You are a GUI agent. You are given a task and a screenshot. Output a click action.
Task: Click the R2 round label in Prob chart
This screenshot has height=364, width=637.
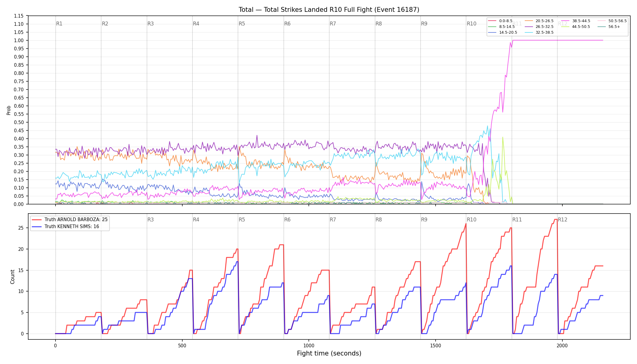coord(105,24)
